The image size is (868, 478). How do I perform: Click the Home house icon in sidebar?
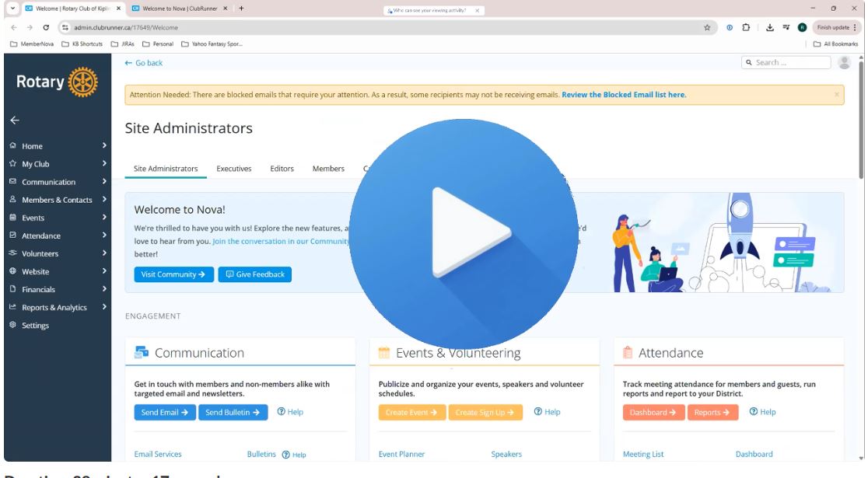pos(12,145)
